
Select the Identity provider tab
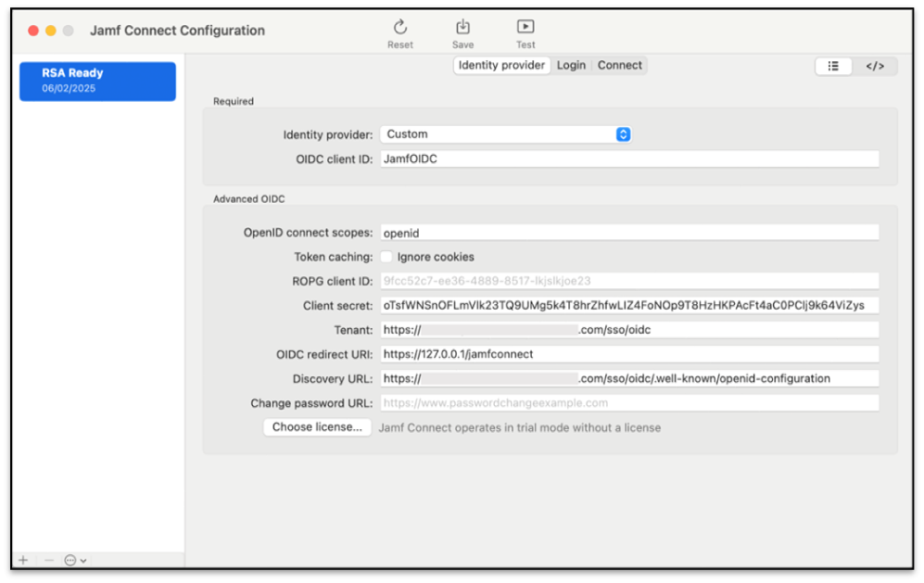coord(501,65)
